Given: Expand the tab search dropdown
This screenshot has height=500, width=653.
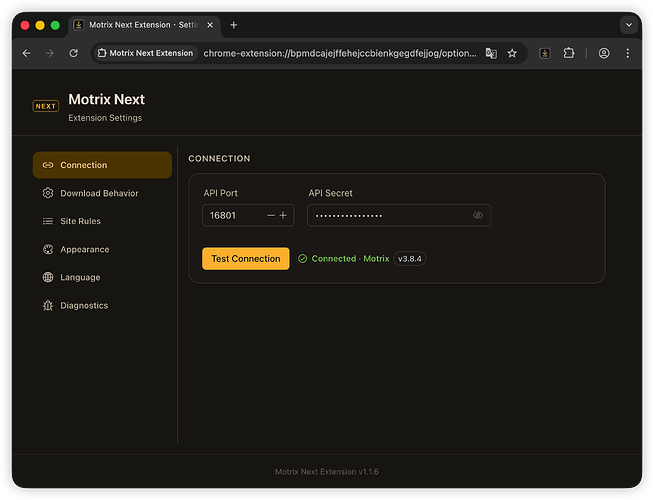Looking at the screenshot, I should (x=629, y=25).
